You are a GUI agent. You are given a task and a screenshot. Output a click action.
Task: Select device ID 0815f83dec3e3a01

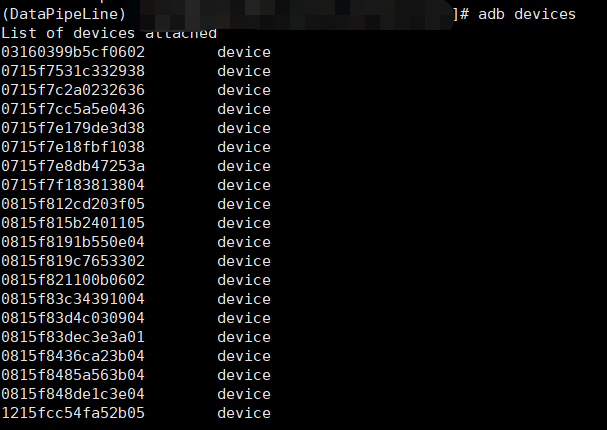click(x=73, y=337)
